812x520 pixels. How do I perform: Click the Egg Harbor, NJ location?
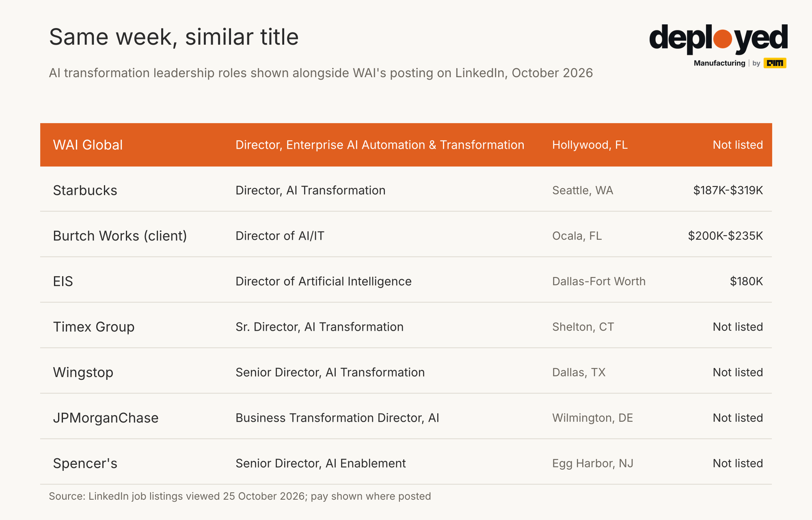click(593, 464)
